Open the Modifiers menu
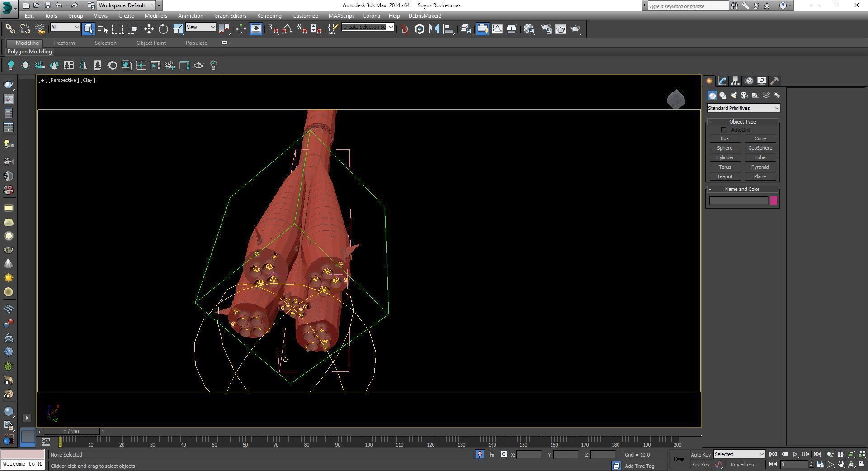This screenshot has width=868, height=471. [x=156, y=16]
